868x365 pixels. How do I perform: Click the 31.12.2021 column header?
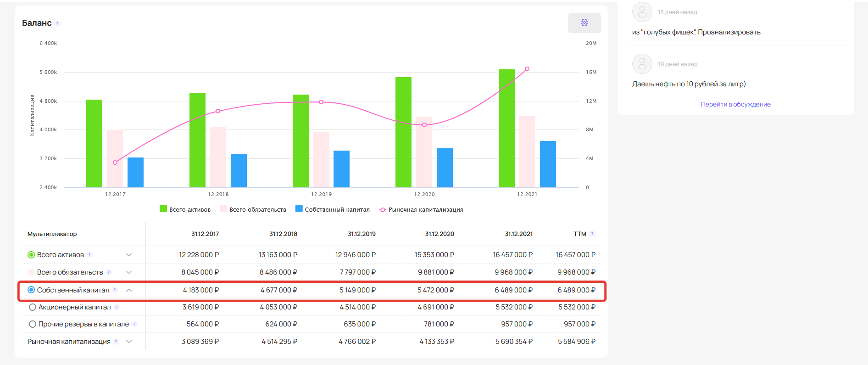click(519, 234)
